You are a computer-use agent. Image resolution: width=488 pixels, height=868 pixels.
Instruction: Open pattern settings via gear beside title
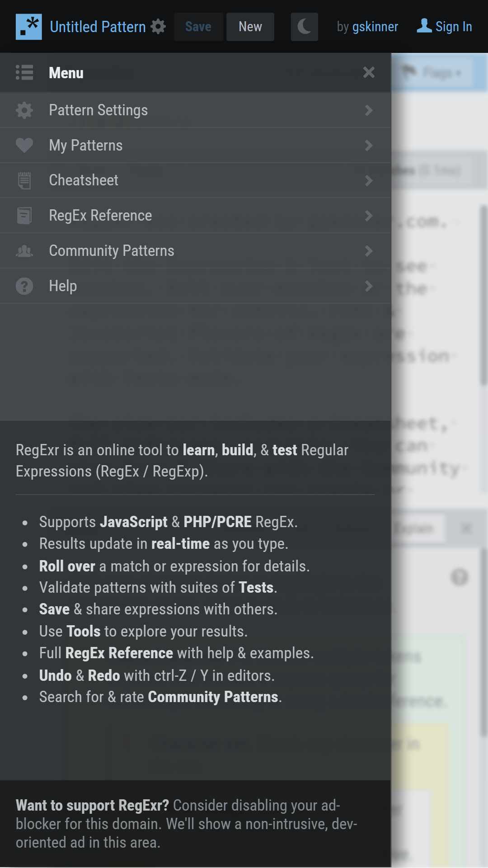[x=158, y=27]
